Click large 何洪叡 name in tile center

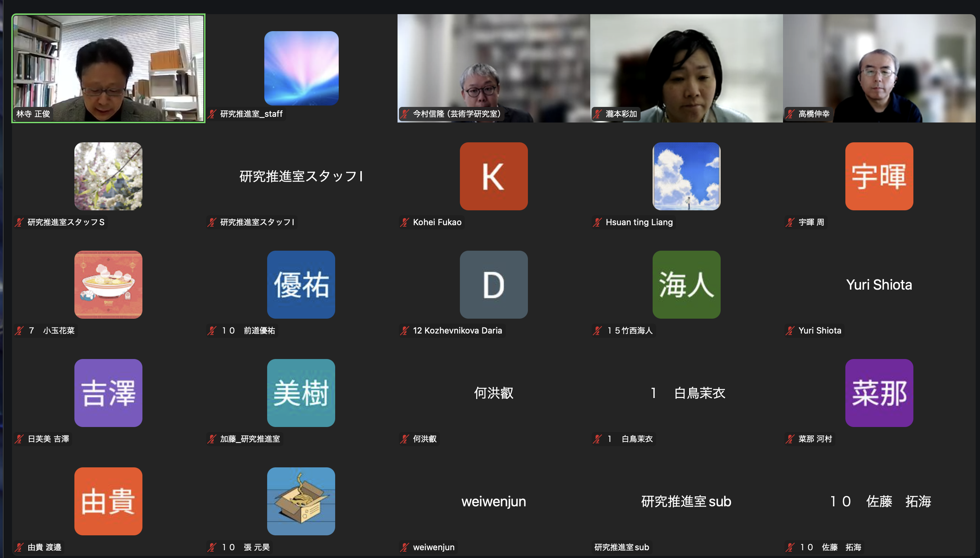click(494, 393)
